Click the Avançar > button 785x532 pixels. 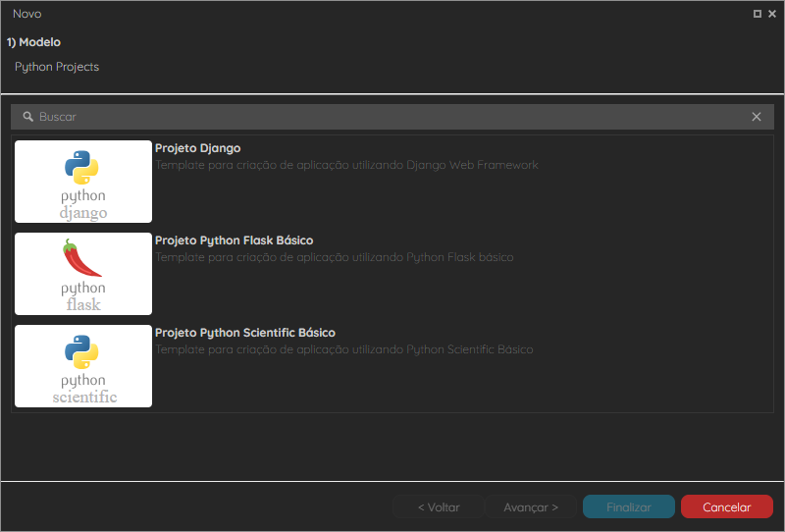[531, 506]
